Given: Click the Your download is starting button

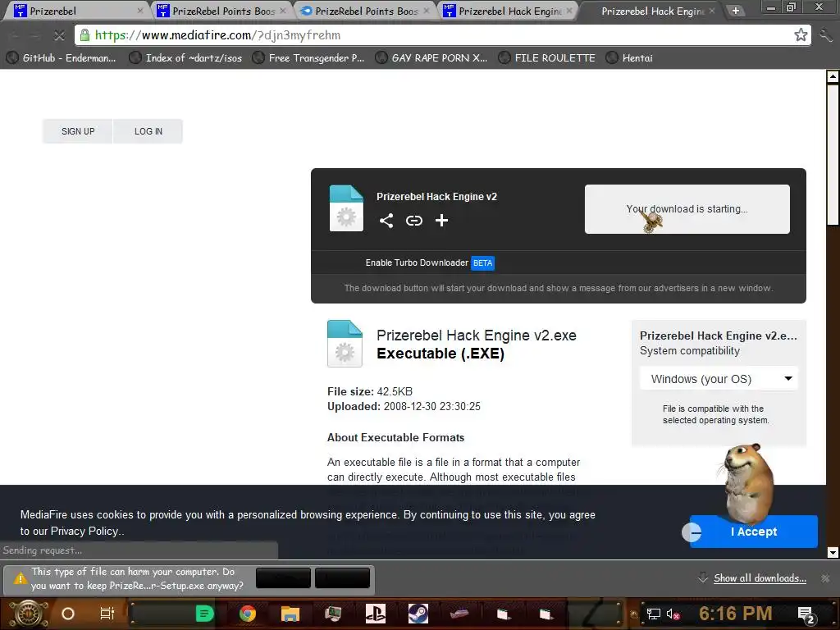Looking at the screenshot, I should pyautogui.click(x=687, y=209).
